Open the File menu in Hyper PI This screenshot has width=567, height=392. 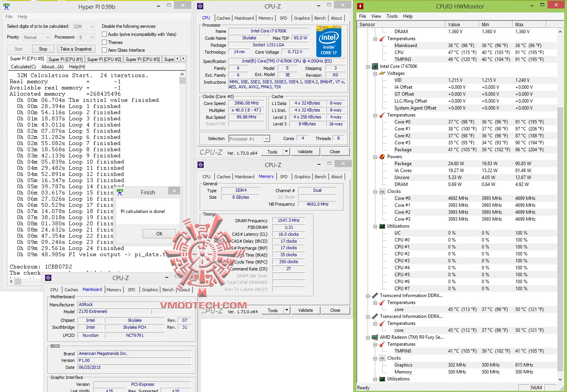pyautogui.click(x=9, y=17)
